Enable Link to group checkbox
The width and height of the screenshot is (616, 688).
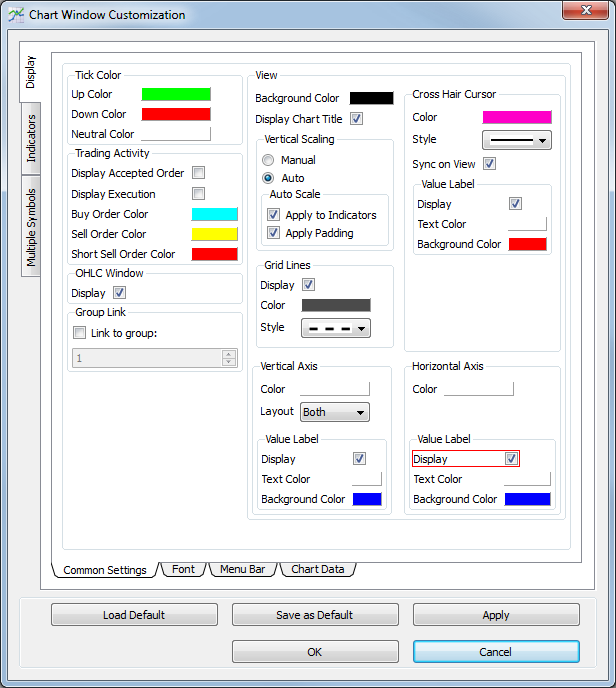click(x=80, y=333)
